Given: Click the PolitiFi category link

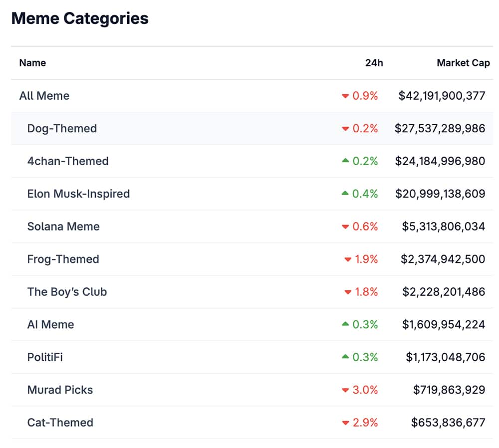Looking at the screenshot, I should click(x=45, y=357).
